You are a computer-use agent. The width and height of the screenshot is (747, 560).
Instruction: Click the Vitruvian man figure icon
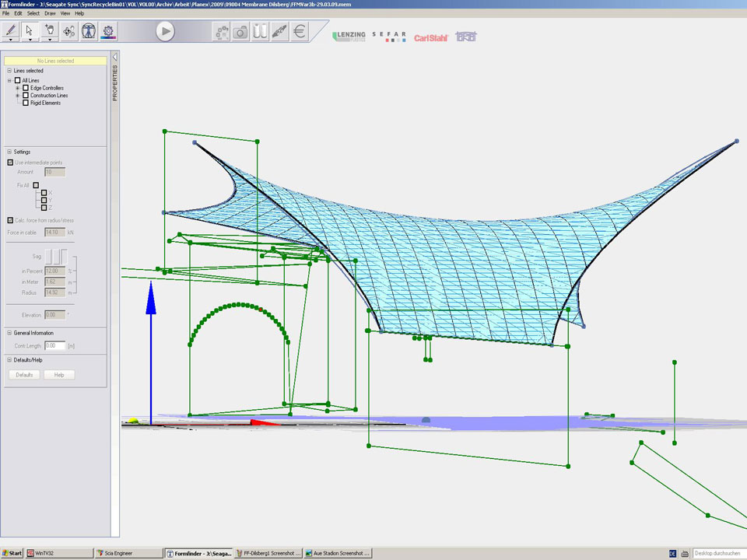(89, 31)
